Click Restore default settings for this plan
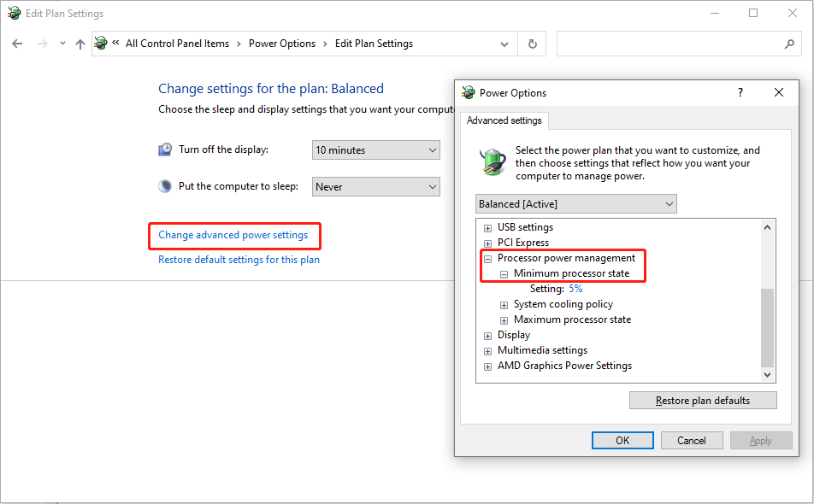814x504 pixels. pos(239,260)
